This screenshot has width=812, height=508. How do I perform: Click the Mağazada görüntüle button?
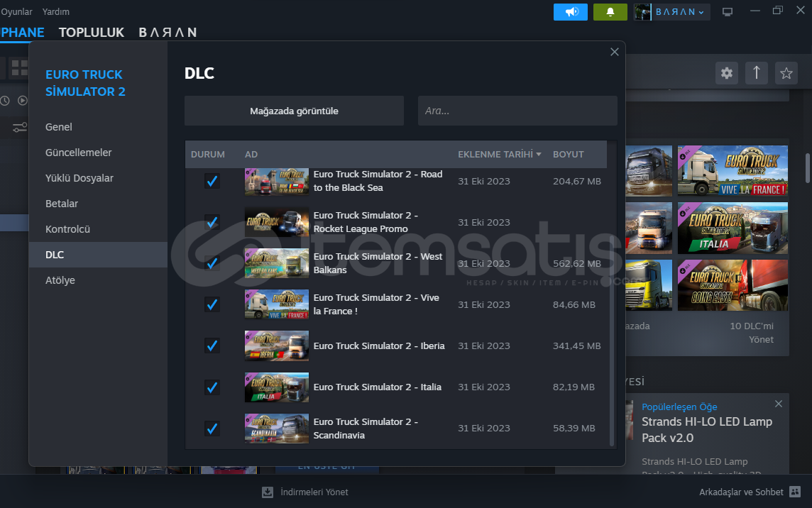pyautogui.click(x=294, y=111)
